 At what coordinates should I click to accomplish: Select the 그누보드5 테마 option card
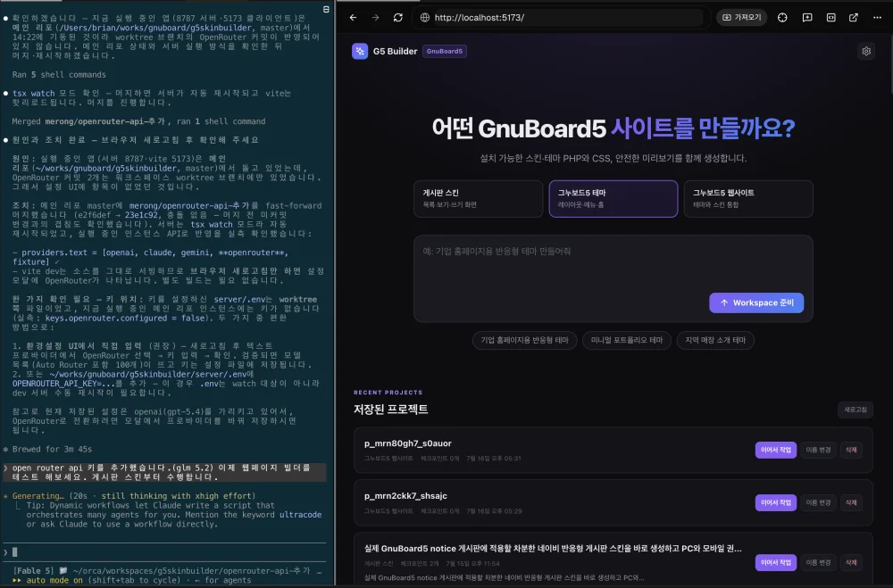(613, 199)
